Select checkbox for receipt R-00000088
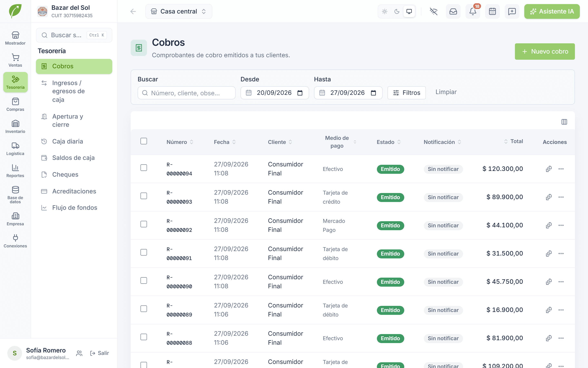This screenshot has height=368, width=588. point(144,337)
